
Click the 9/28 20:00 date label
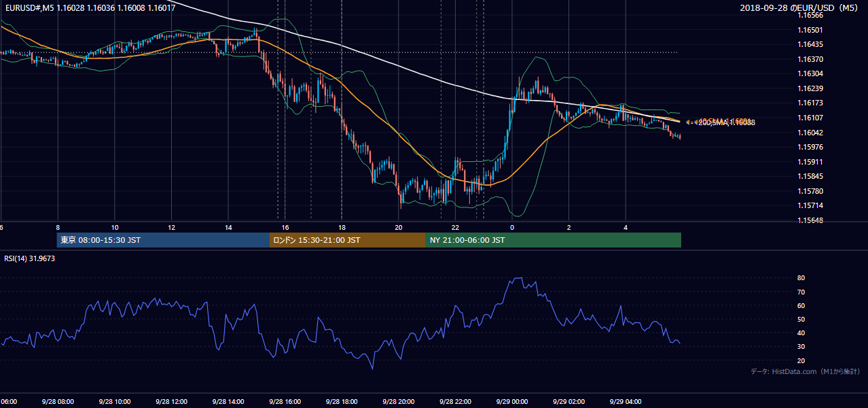click(398, 401)
